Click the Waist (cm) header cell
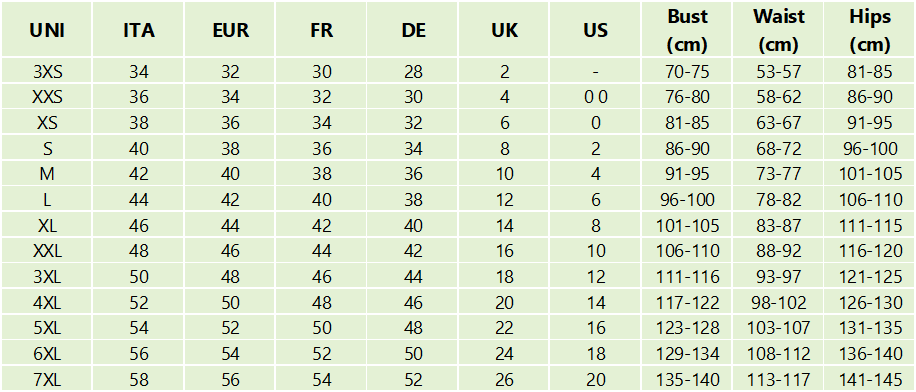 pyautogui.click(x=778, y=30)
